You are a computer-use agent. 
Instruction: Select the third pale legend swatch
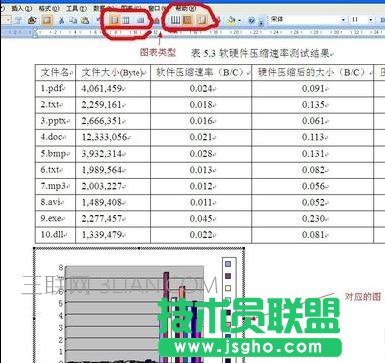click(228, 288)
